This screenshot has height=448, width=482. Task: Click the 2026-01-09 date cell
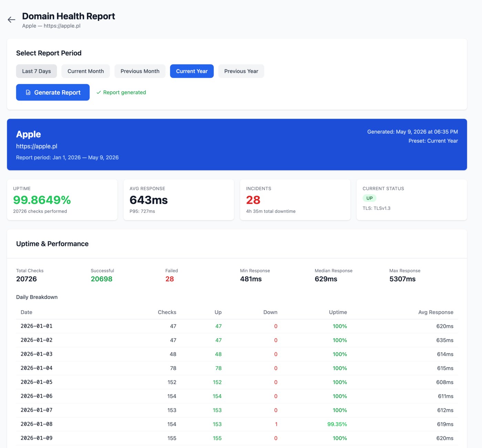36,438
